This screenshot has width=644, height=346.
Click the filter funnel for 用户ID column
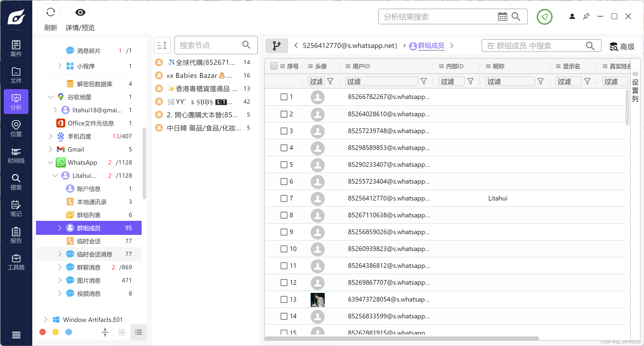pyautogui.click(x=423, y=81)
